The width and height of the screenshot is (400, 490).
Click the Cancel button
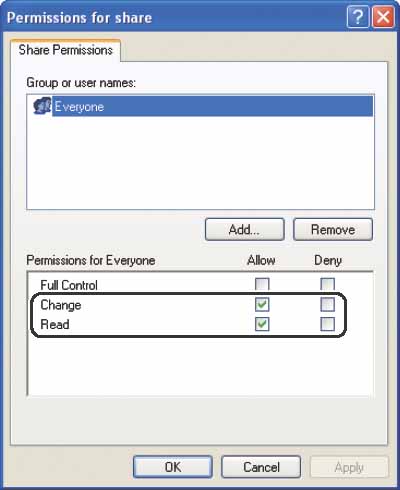[261, 467]
